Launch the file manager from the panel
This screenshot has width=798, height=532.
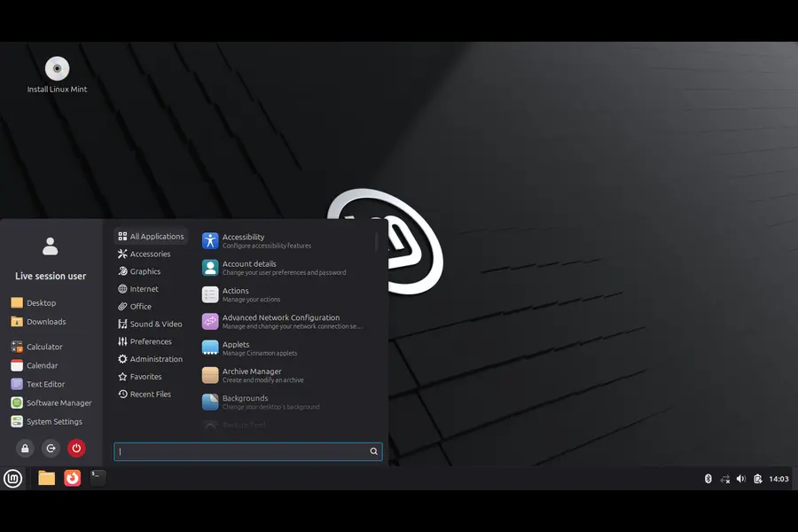(46, 478)
